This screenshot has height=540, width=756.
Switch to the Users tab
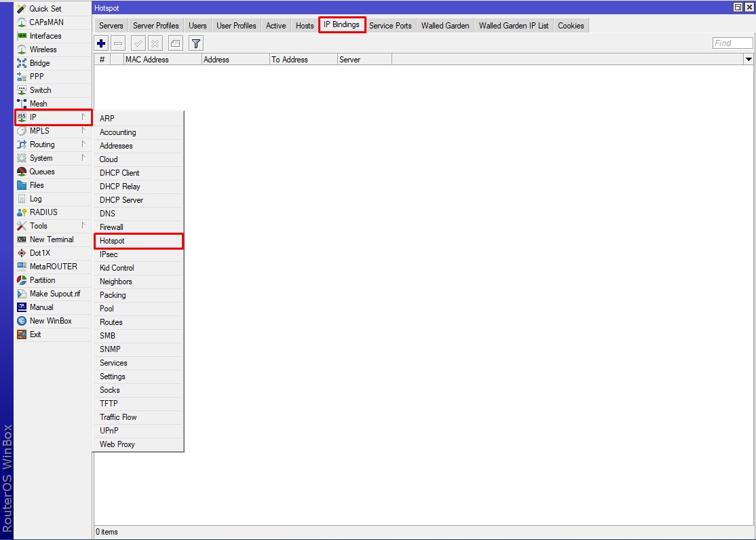(197, 26)
